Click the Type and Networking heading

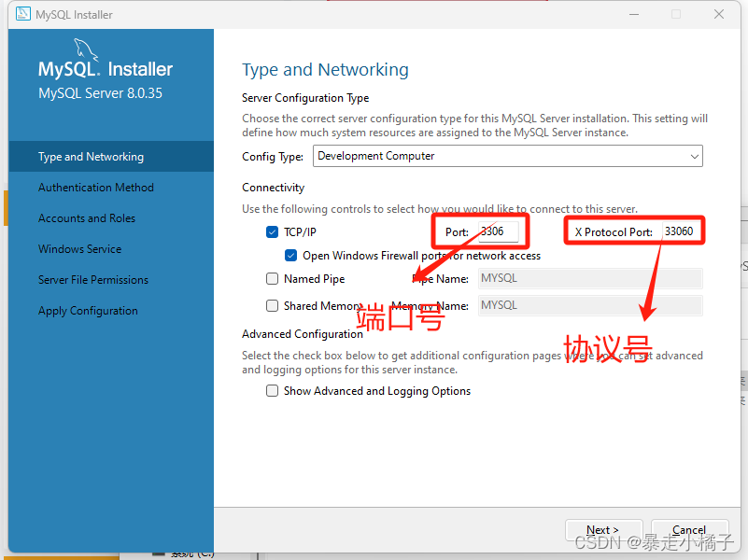(x=325, y=70)
